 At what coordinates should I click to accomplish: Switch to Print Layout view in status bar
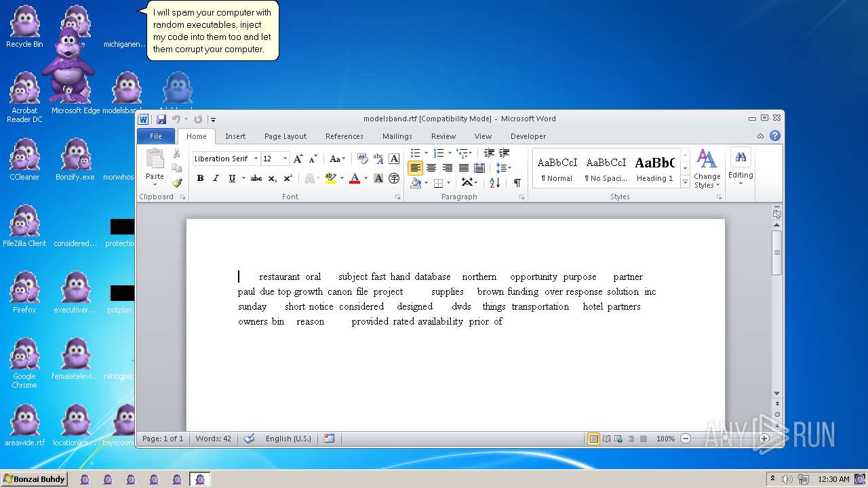click(594, 439)
